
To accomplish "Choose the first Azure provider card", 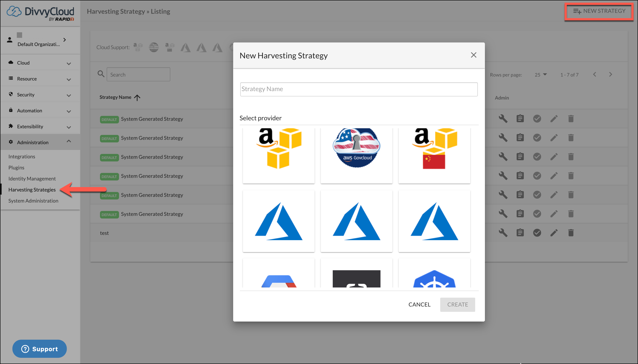I will click(x=279, y=221).
